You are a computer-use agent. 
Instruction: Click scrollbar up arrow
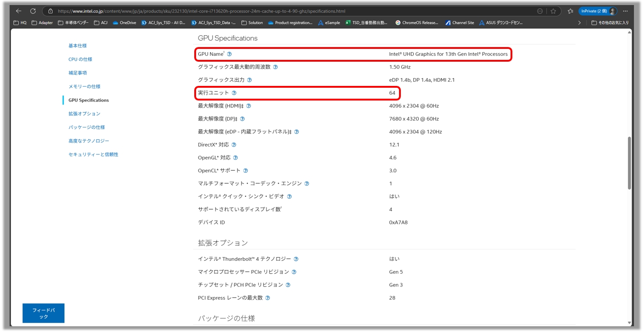[629, 32]
